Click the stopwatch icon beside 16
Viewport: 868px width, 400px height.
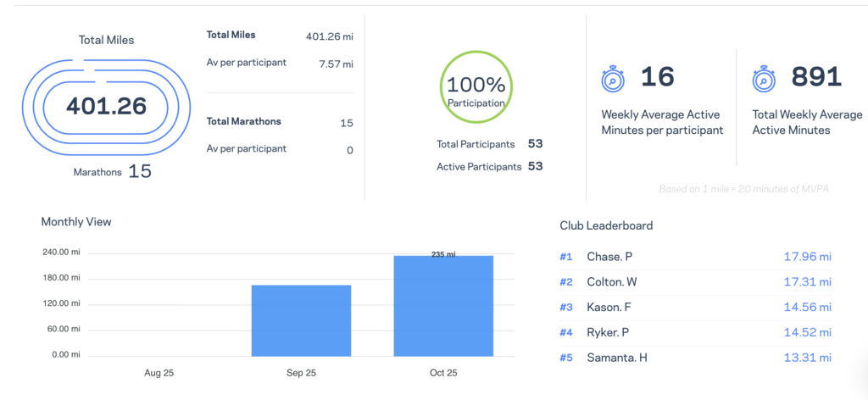(612, 80)
